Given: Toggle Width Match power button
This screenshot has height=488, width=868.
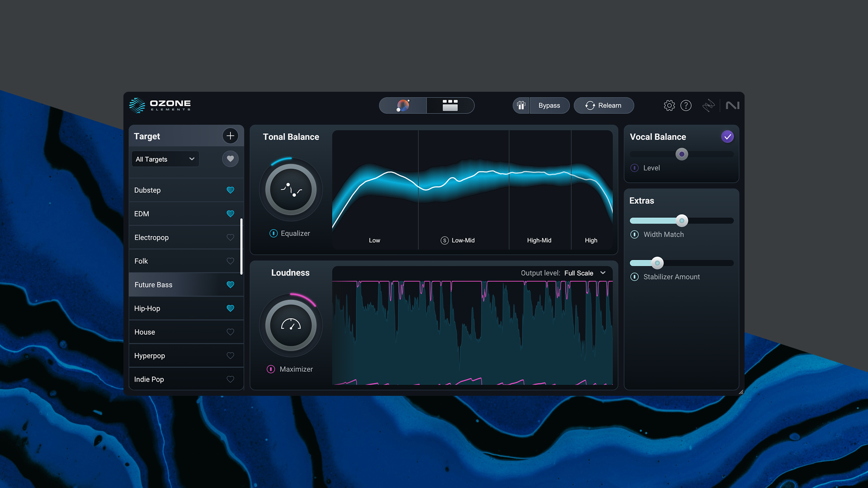Looking at the screenshot, I should 635,235.
